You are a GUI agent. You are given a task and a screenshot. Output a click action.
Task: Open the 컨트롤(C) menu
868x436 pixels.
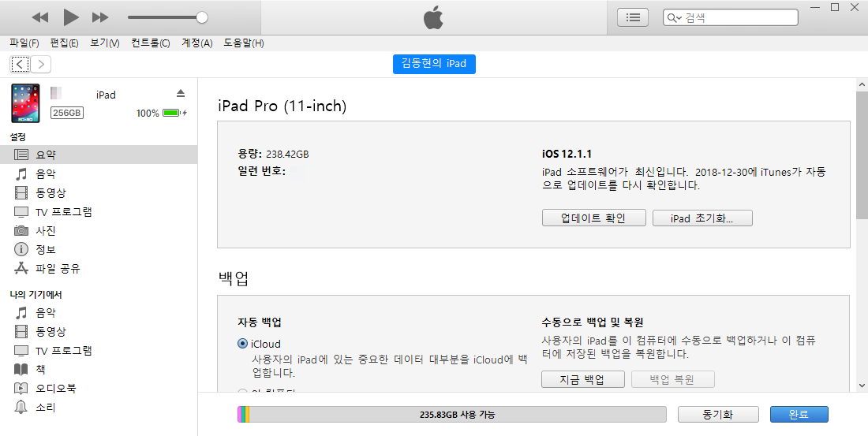(151, 43)
